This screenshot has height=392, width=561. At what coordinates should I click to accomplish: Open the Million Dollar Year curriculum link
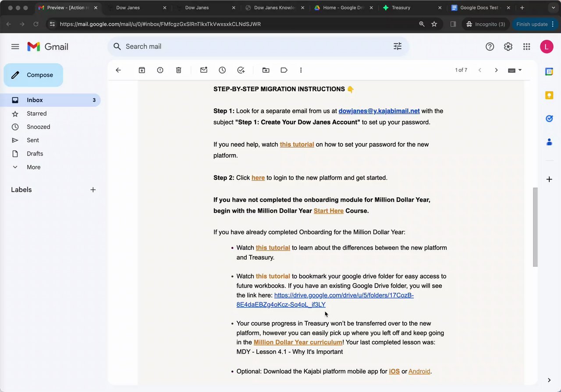coord(298,342)
